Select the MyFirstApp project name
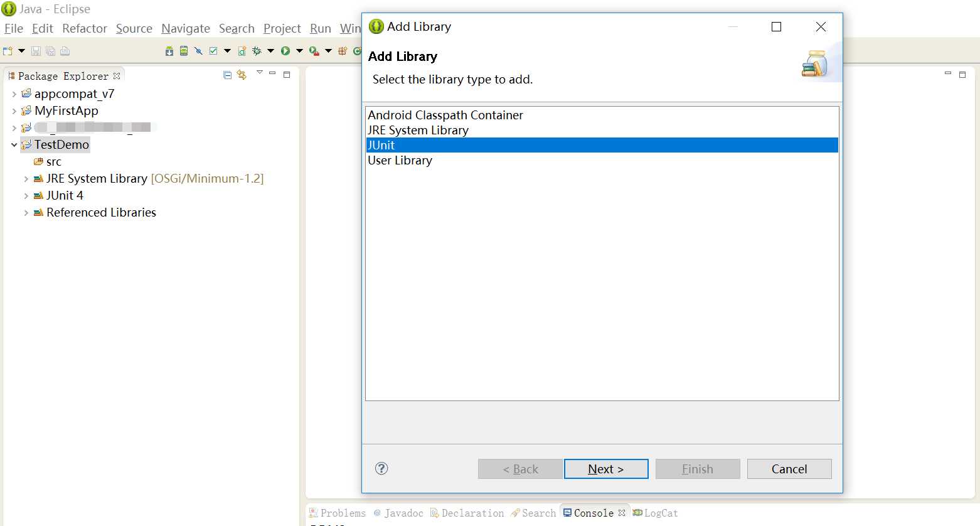Viewport: 980px width, 526px height. pos(67,111)
